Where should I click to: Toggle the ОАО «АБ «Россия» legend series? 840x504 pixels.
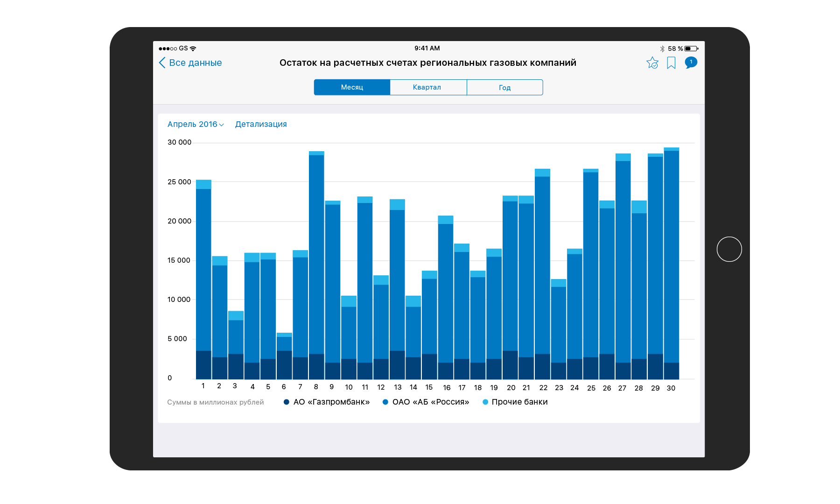426,402
